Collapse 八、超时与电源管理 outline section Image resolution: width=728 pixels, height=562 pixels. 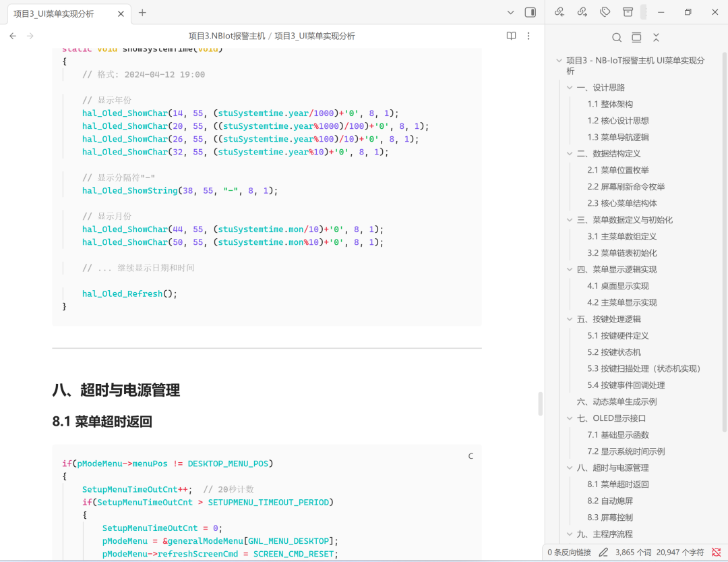tap(570, 468)
